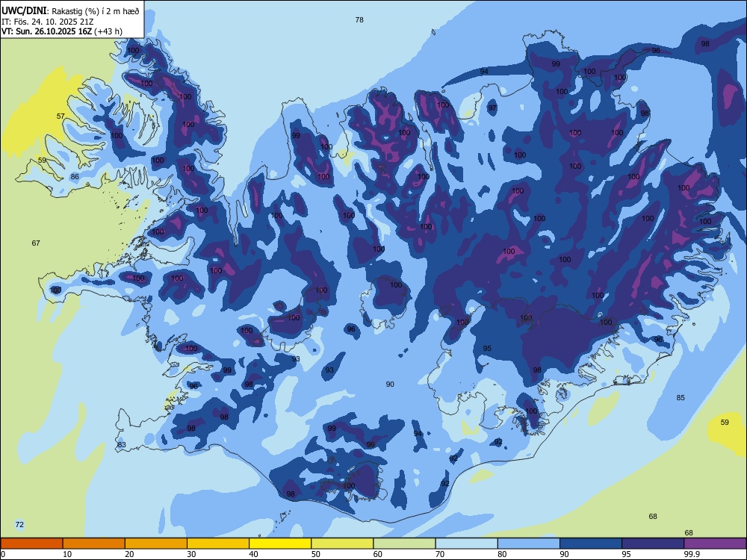Click the '40' tick label on the legend

(253, 554)
